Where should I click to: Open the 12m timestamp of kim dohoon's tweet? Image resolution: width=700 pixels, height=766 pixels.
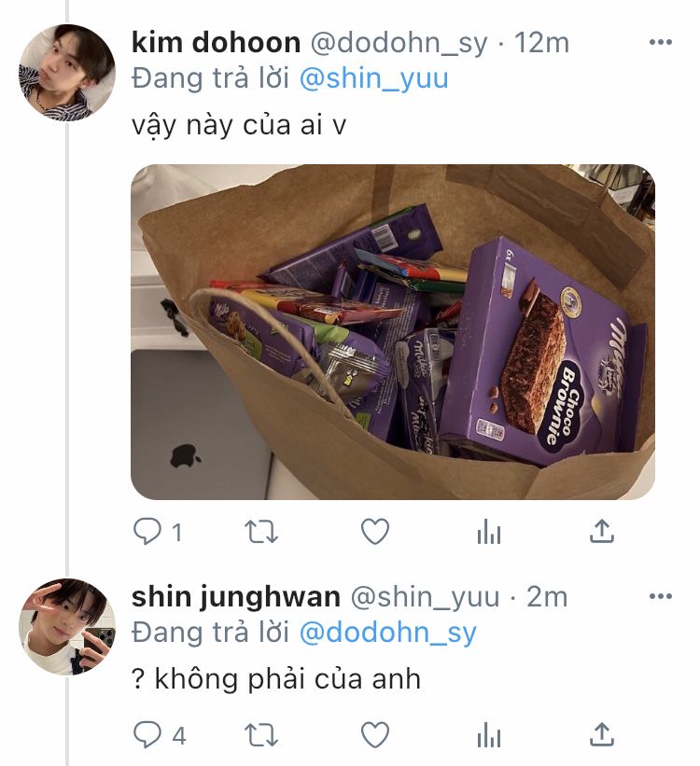pos(541,43)
